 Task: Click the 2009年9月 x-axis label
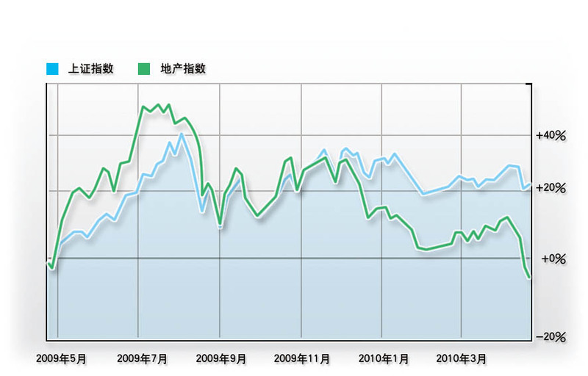[x=221, y=359]
